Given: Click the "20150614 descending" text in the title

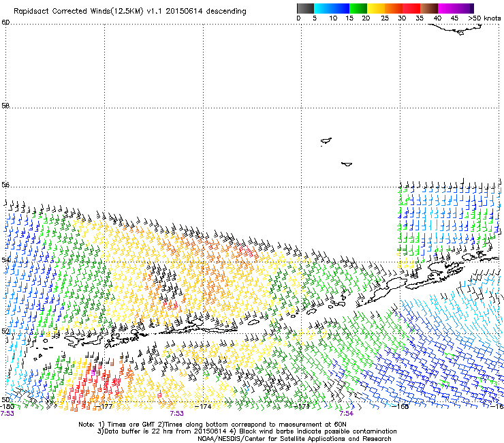Looking at the screenshot, I should 206,12.
